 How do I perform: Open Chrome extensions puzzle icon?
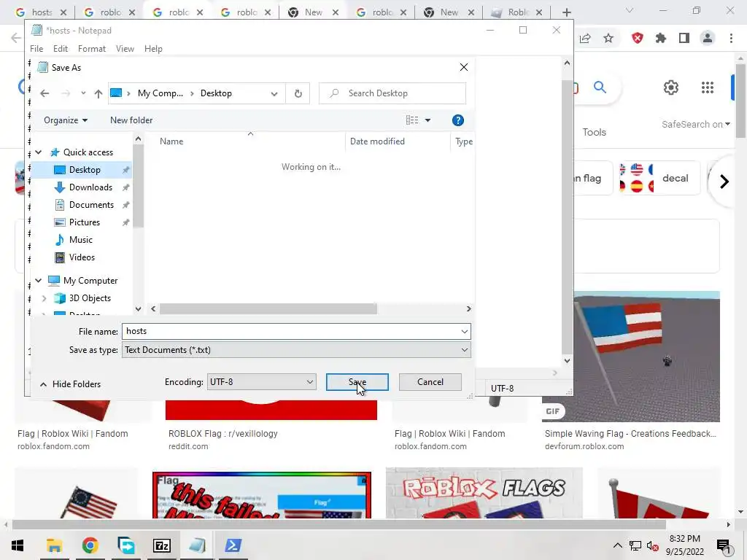point(661,38)
